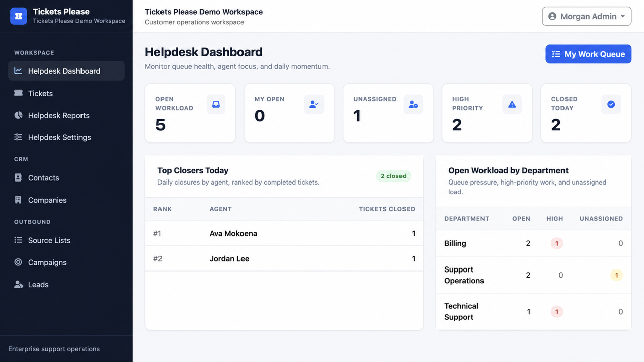
Task: Open Helpdesk Settings page
Action: point(66,137)
